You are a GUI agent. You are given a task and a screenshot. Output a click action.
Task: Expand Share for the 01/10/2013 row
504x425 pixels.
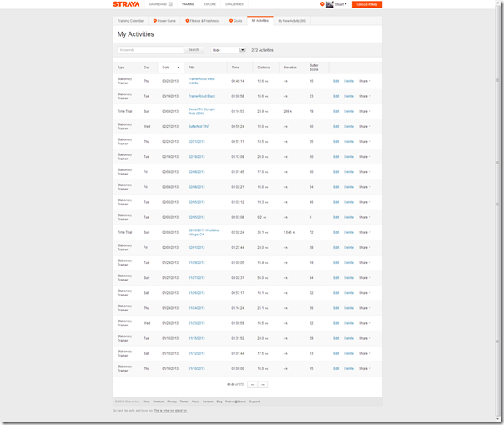point(365,369)
